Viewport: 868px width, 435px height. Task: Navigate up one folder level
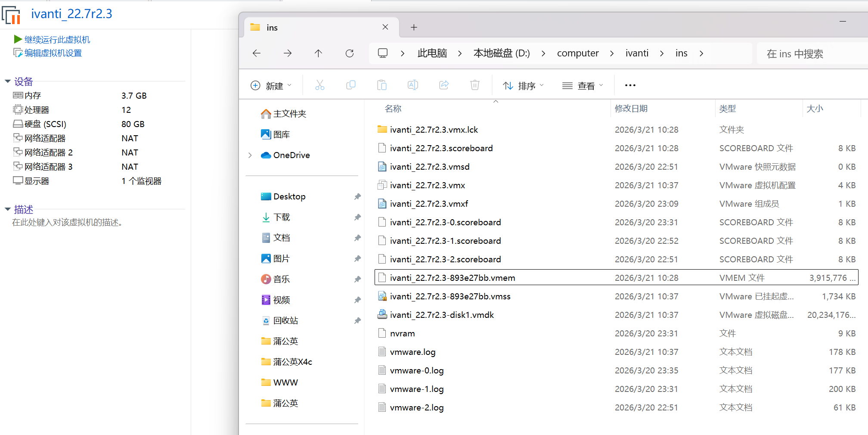coord(318,53)
